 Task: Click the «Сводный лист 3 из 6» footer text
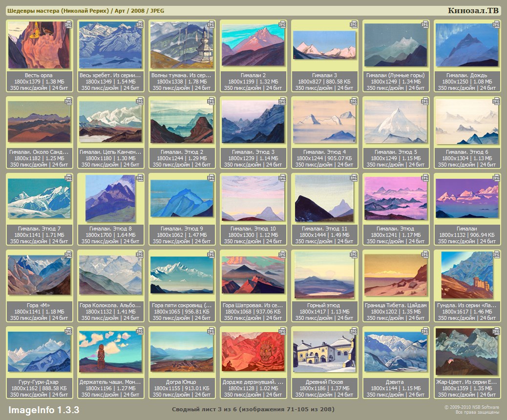point(253,409)
